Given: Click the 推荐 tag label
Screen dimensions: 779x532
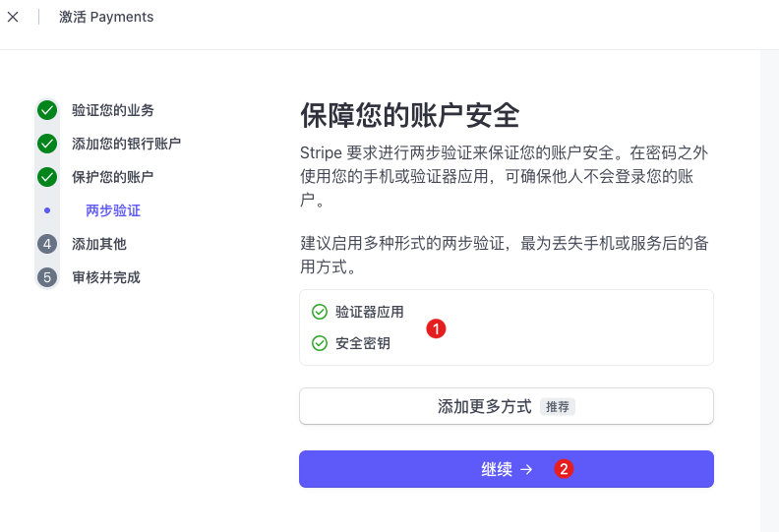Looking at the screenshot, I should tap(558, 407).
